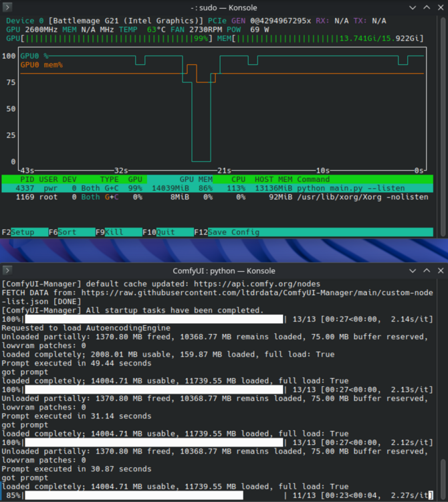Viewport: 448px width, 502px height.
Task: Select the Command column header
Action: coord(314,179)
